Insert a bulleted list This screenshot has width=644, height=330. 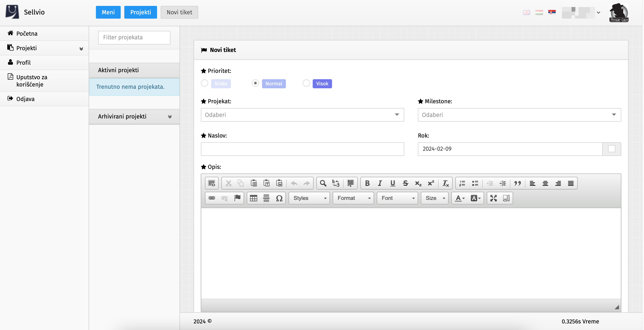[475, 183]
